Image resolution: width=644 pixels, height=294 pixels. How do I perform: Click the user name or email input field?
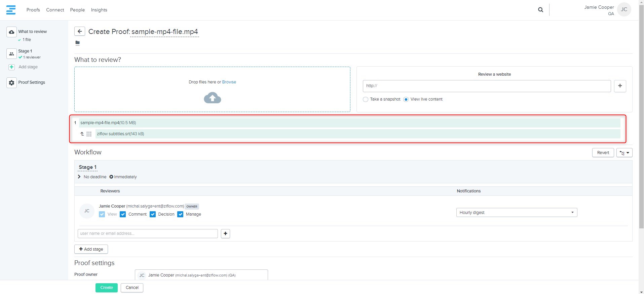(x=148, y=233)
